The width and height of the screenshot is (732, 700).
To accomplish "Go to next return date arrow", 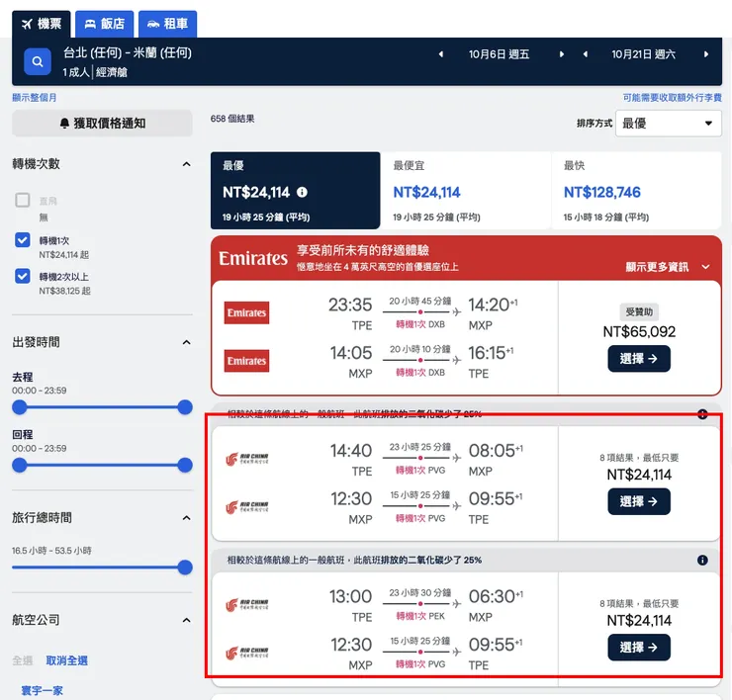I will [706, 54].
